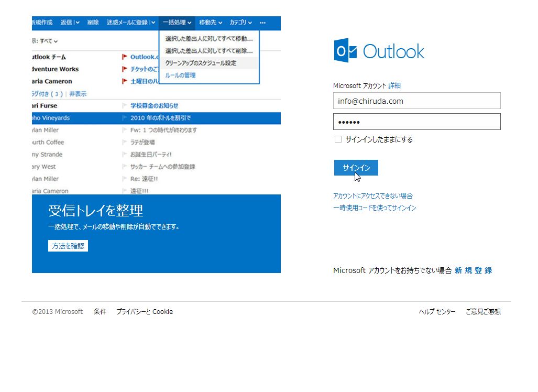Flag the Fw: 1 つの時代が終わります message
The height and width of the screenshot is (392, 538).
point(125,130)
